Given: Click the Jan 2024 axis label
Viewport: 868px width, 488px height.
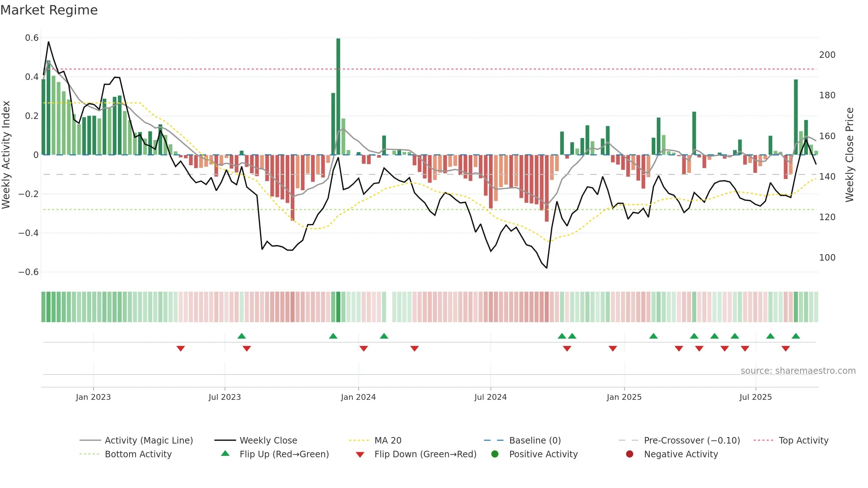Looking at the screenshot, I should [358, 397].
